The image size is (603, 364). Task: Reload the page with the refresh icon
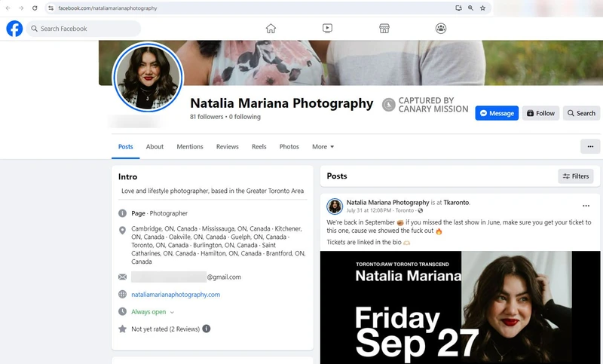tap(35, 8)
